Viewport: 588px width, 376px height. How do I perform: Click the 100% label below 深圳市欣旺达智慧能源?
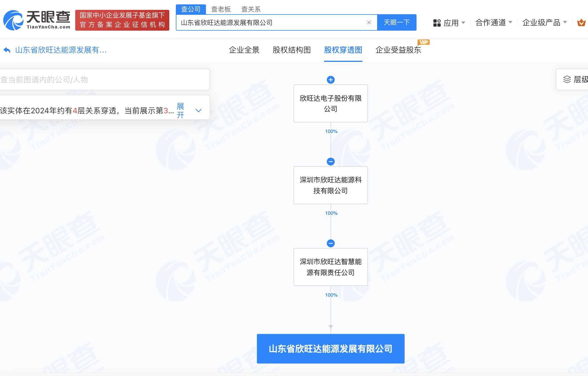tap(331, 295)
